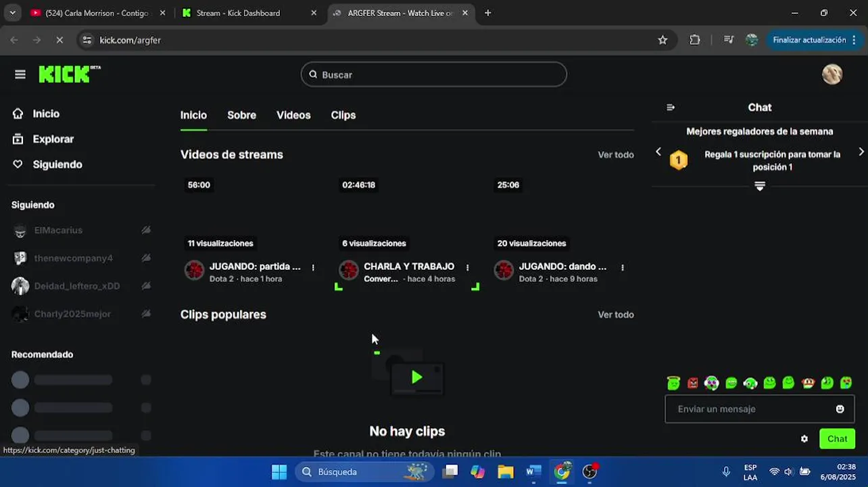Open Windows Start menu
Viewport: 868px width, 487px height.
279,471
